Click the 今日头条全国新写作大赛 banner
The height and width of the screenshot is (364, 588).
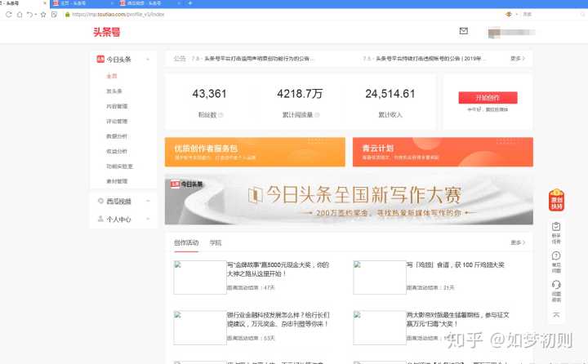pos(349,198)
